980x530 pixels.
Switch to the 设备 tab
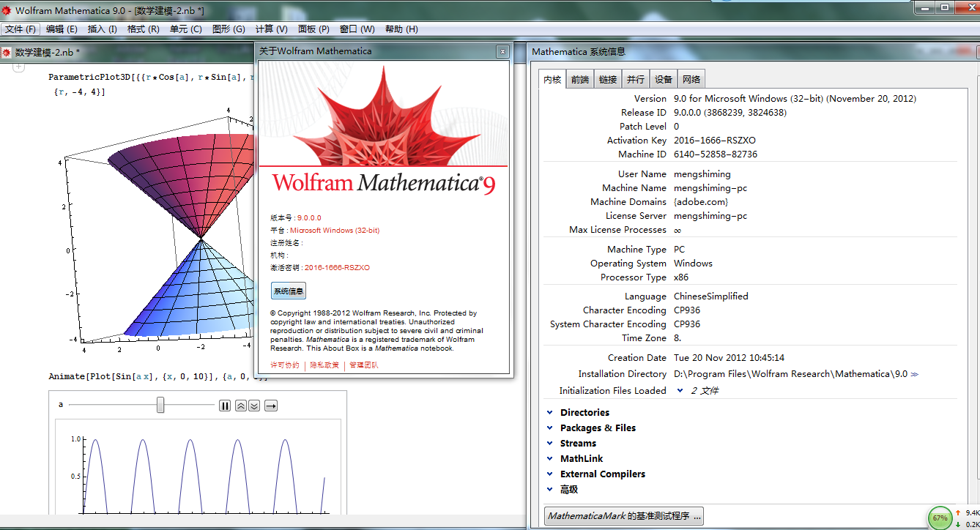[664, 80]
